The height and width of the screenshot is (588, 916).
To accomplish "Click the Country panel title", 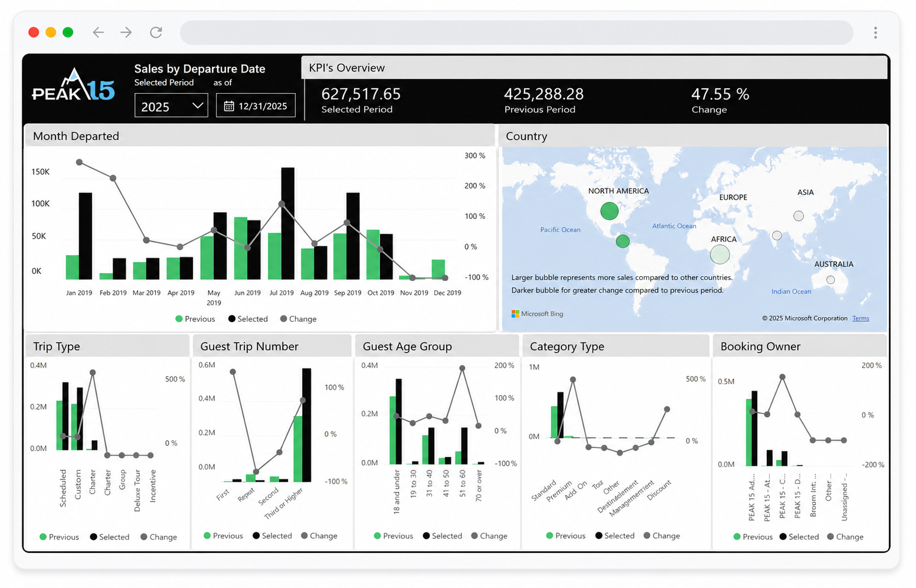I will coord(526,136).
